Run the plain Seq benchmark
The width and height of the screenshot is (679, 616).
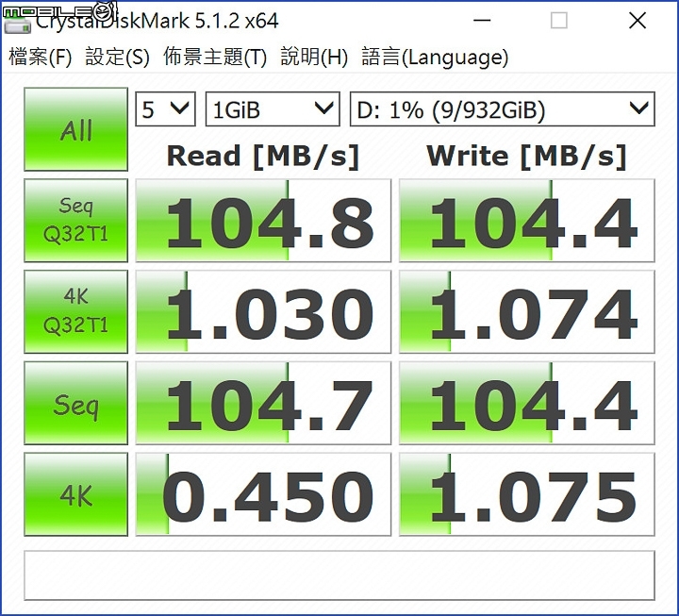pyautogui.click(x=75, y=403)
